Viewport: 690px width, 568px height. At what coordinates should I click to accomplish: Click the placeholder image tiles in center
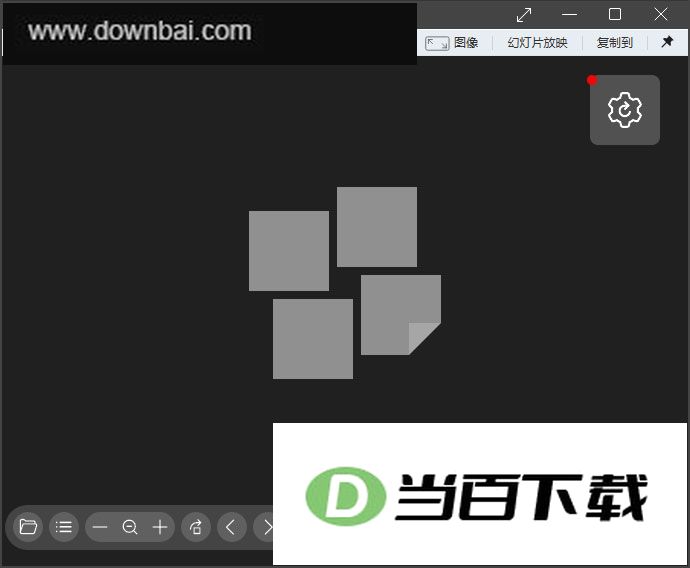[345, 283]
